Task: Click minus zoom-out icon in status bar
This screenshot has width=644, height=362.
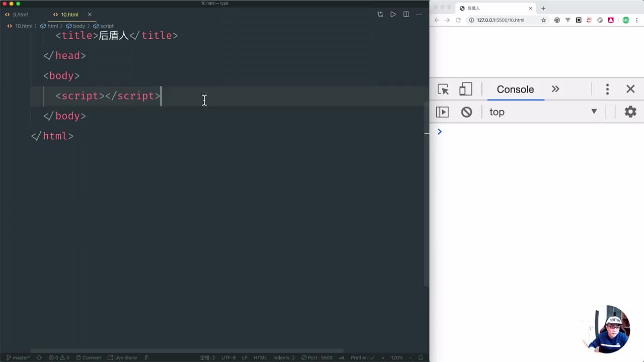Action: [410, 357]
